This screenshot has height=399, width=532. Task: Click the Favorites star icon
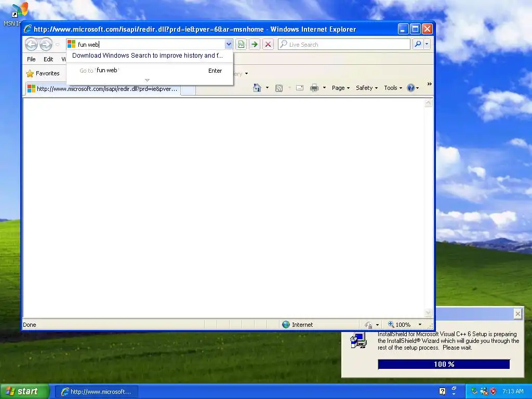[x=30, y=73]
